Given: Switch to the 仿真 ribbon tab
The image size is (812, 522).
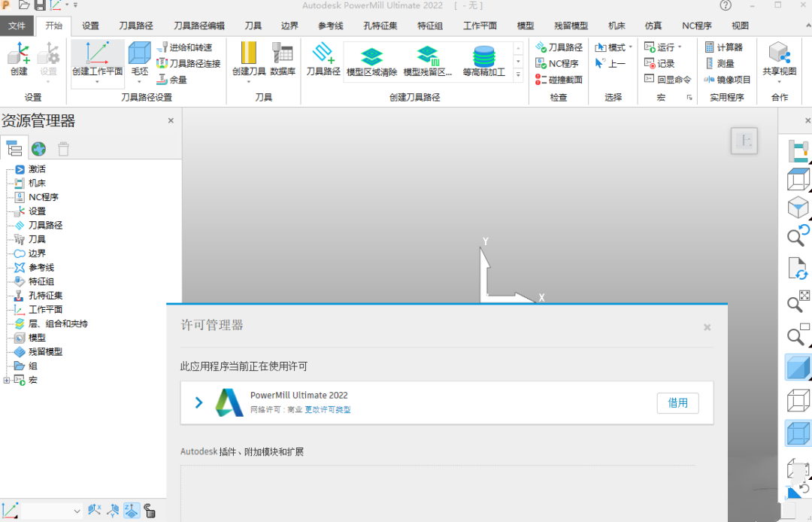Looking at the screenshot, I should click(653, 26).
